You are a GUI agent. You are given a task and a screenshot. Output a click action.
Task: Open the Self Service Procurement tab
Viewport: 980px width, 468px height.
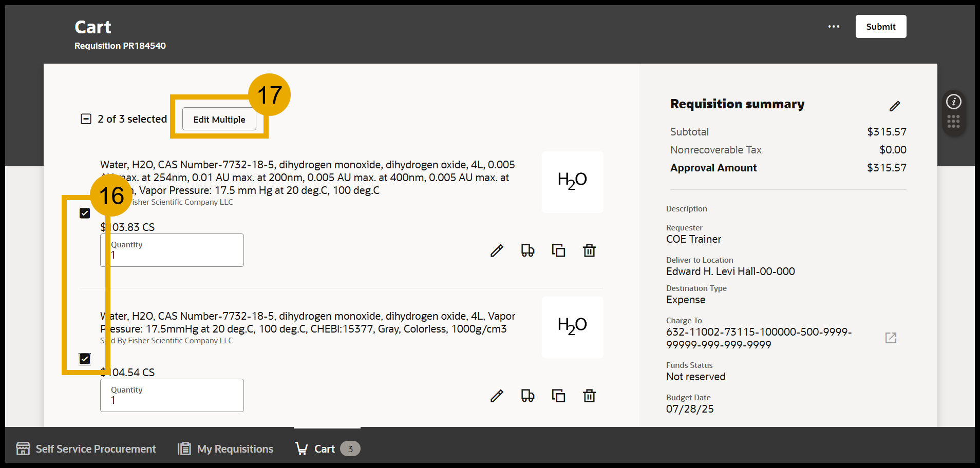pyautogui.click(x=86, y=449)
